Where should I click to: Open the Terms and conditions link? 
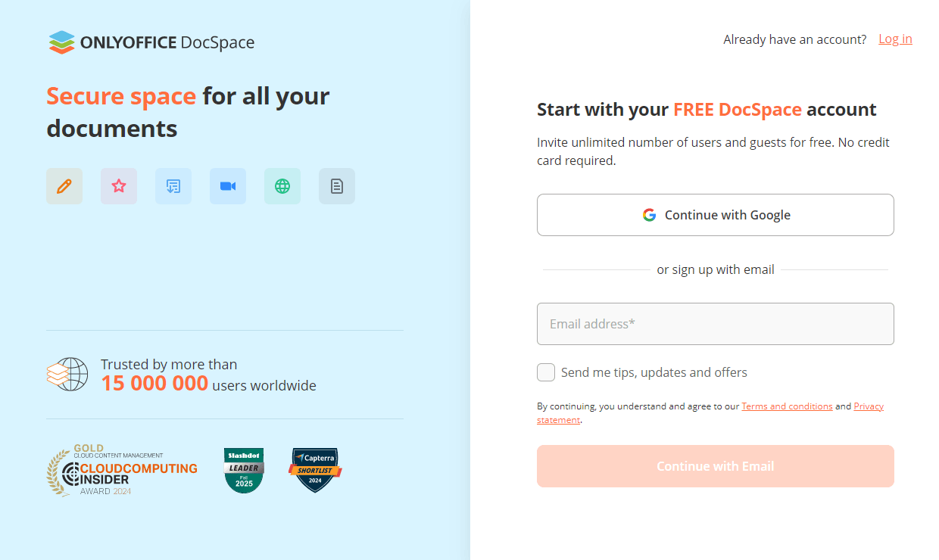(787, 406)
